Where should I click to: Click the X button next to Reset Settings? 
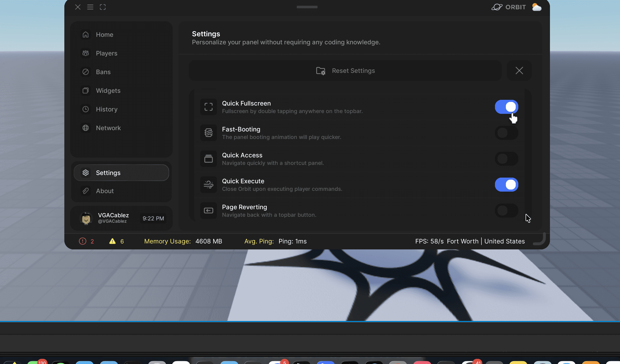519,71
